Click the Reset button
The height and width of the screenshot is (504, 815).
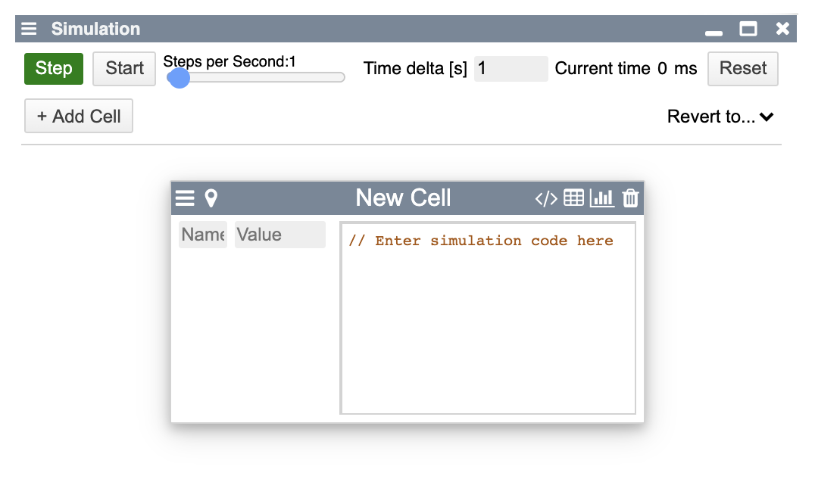(x=742, y=68)
